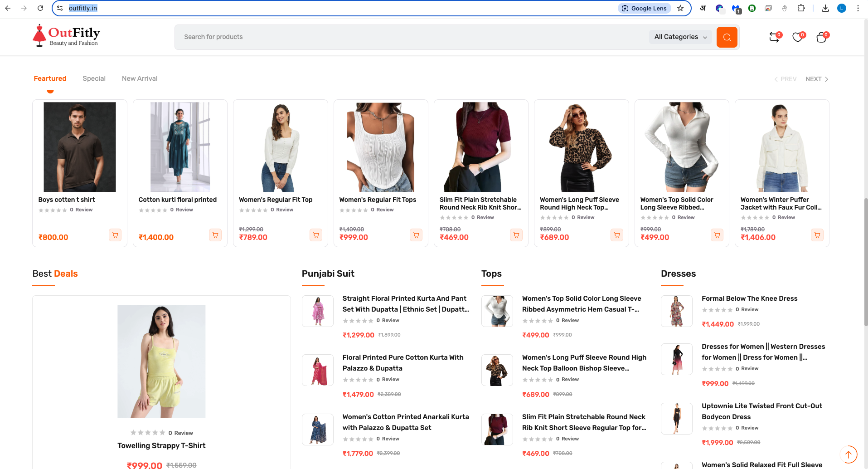Add Women's Regular Fit Top to cart
This screenshot has width=868, height=469.
(x=316, y=235)
